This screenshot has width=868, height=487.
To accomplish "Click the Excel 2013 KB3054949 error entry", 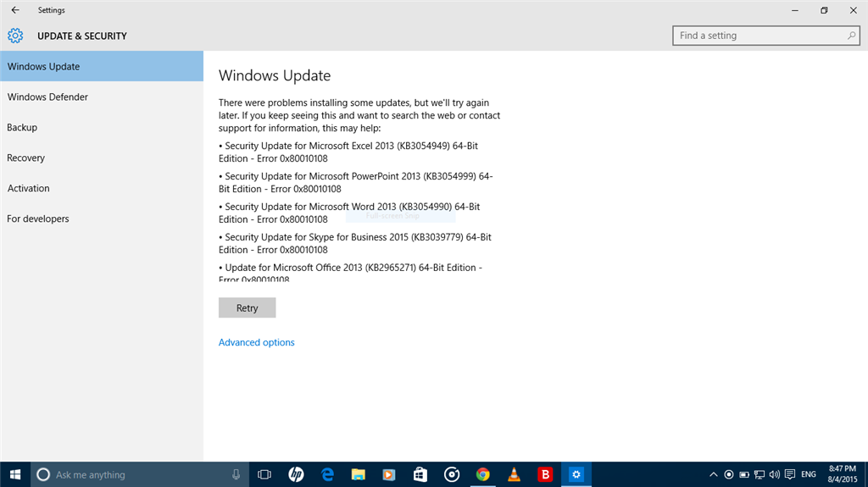I will tap(348, 152).
